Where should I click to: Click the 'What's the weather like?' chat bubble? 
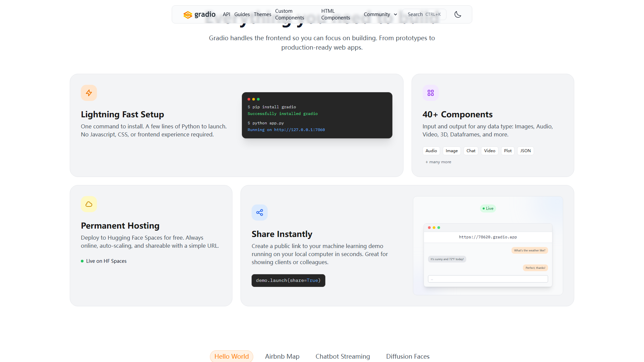530,250
